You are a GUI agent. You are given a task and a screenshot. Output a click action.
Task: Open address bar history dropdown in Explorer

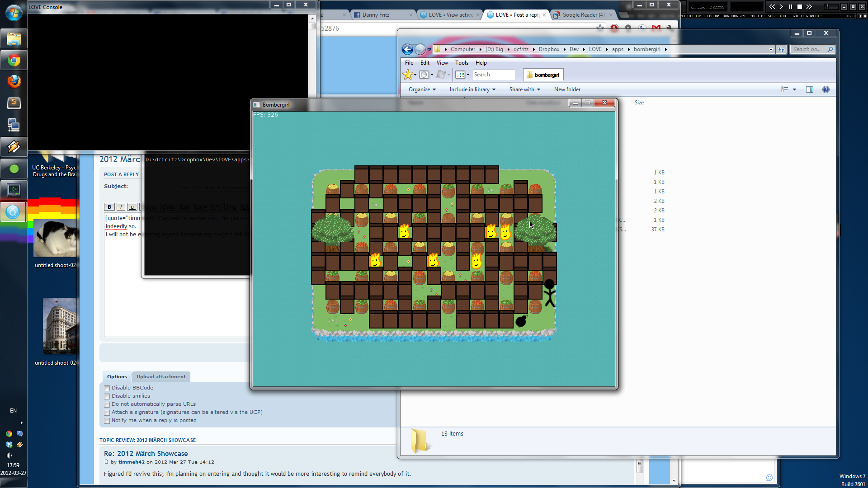tap(771, 49)
